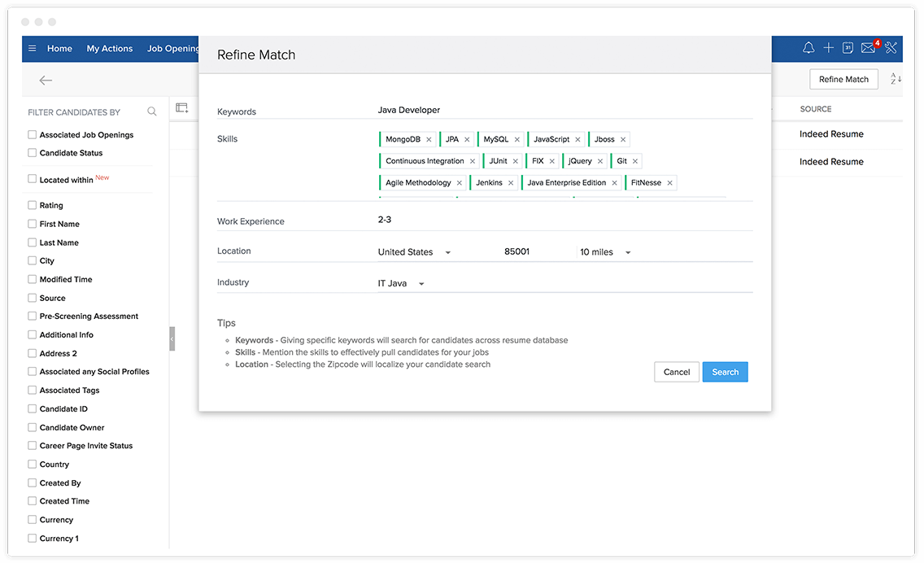
Task: Open the calendar icon in header
Action: pos(848,48)
